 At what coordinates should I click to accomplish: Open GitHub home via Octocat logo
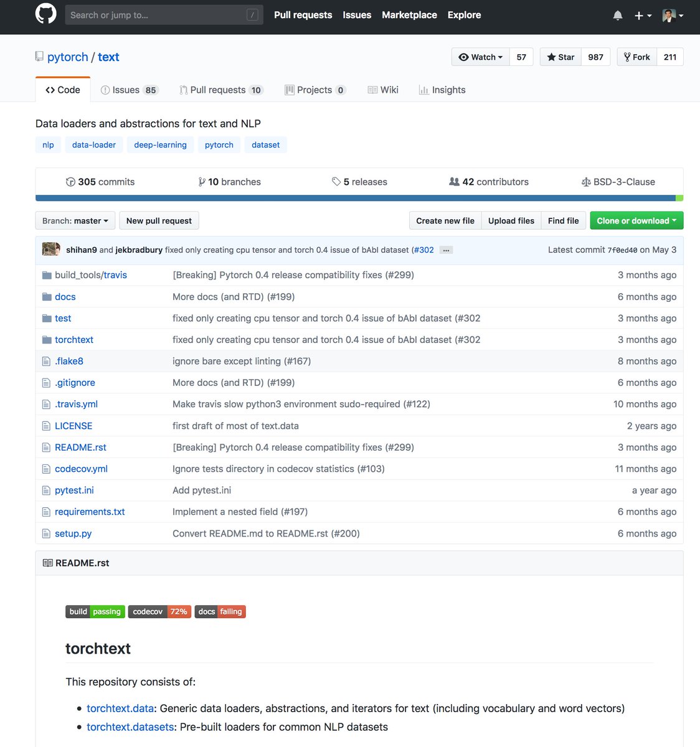click(45, 14)
